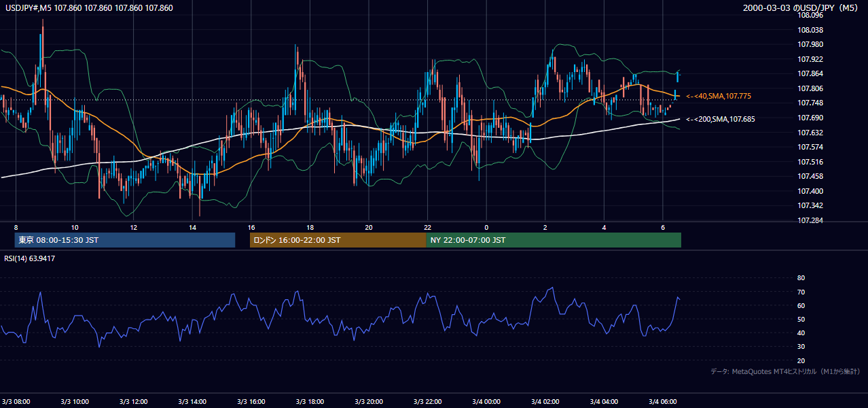Screen dimensions: 868x408
Task: Select the NY 22:00-07:00 JST session bar
Action: (554, 240)
